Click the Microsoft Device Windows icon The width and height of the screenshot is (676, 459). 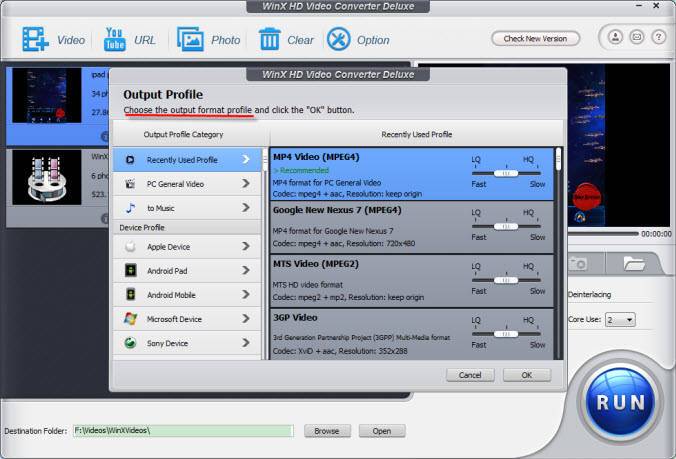130,319
